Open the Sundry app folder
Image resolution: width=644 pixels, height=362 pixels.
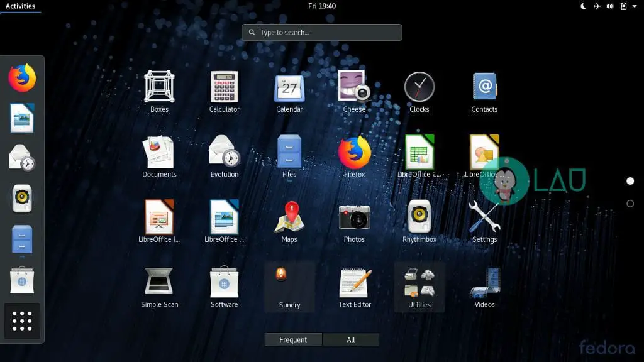289,287
